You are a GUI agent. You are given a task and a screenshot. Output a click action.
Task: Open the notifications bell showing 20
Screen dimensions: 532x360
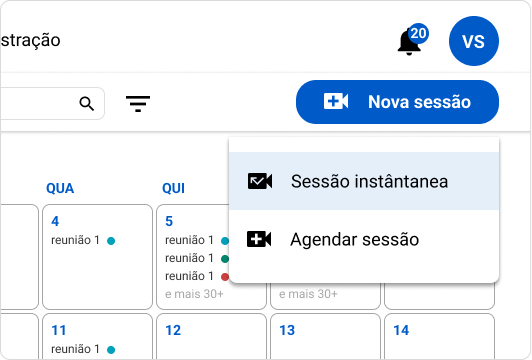click(x=410, y=42)
